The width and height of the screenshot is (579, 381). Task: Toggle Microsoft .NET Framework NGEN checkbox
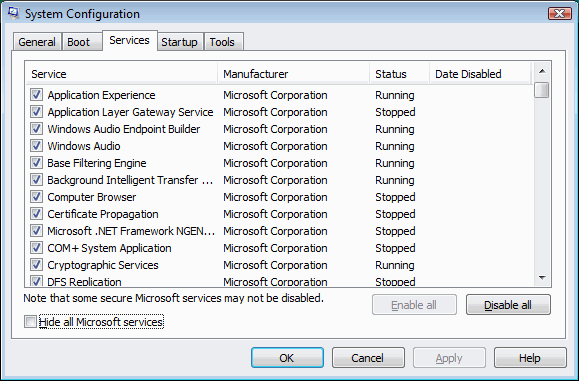[36, 231]
